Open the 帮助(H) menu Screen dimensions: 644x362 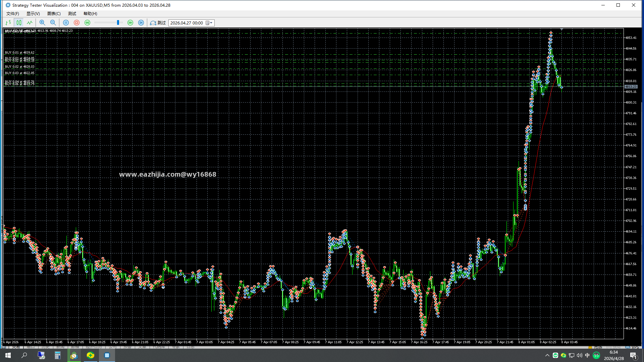(x=90, y=14)
